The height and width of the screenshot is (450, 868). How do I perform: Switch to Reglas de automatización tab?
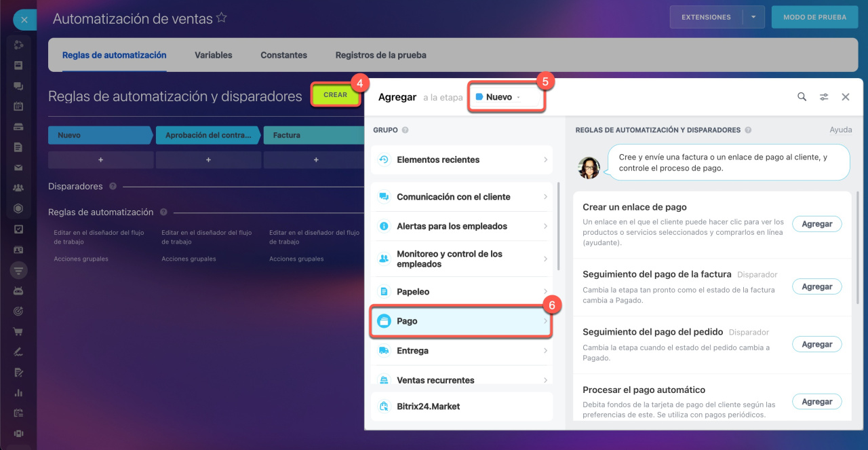click(114, 55)
